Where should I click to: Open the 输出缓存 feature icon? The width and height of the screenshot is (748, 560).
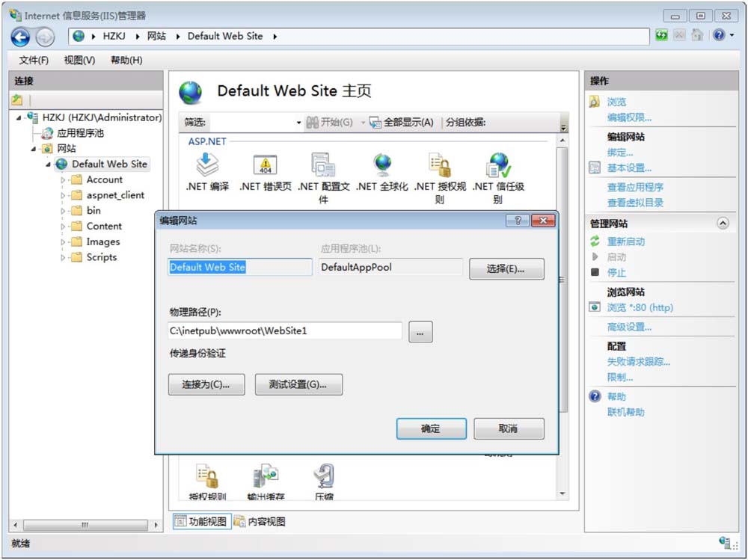(266, 481)
